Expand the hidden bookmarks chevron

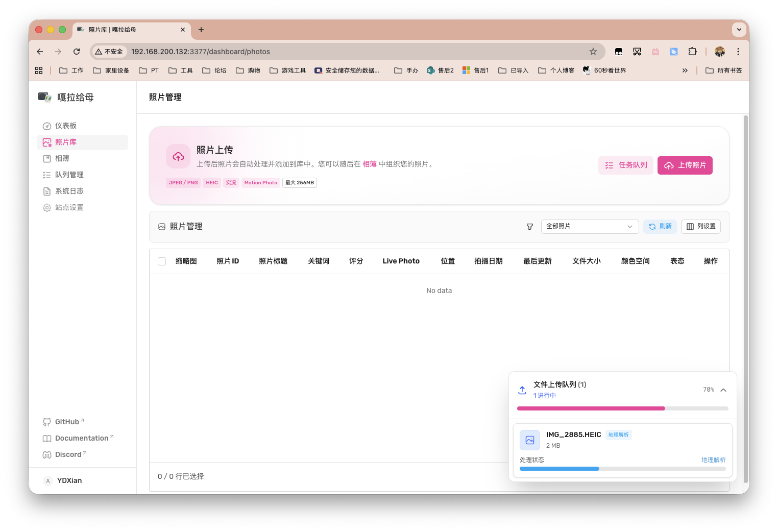tap(685, 70)
